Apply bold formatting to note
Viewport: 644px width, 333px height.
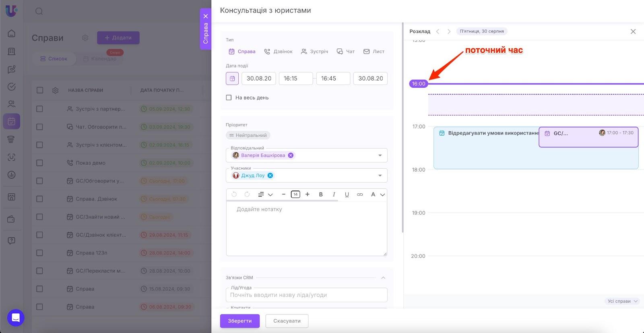[x=321, y=194]
